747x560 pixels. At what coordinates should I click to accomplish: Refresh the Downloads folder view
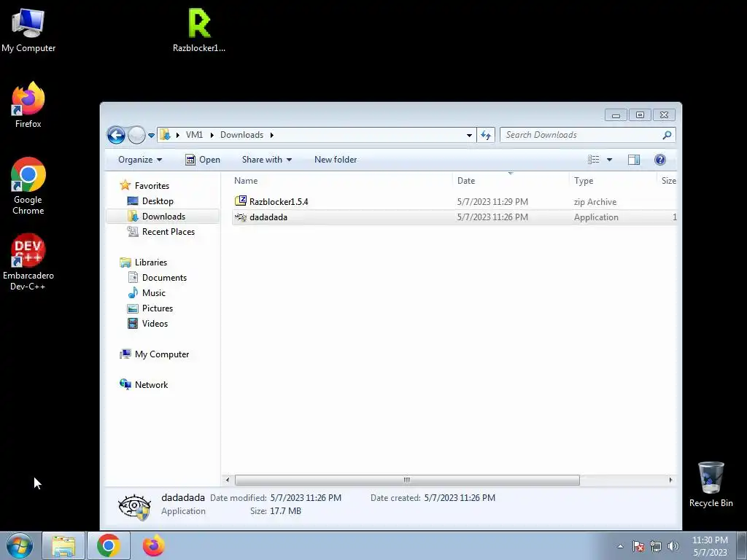click(486, 135)
